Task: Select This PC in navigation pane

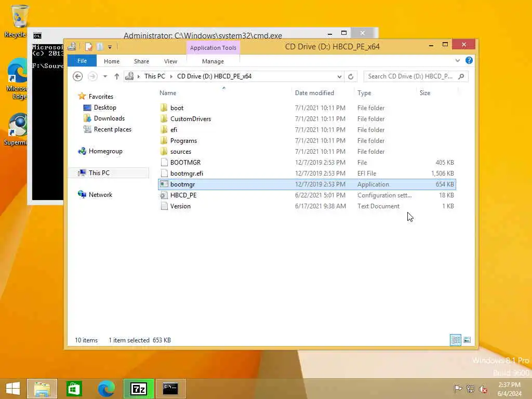Action: 99,172
